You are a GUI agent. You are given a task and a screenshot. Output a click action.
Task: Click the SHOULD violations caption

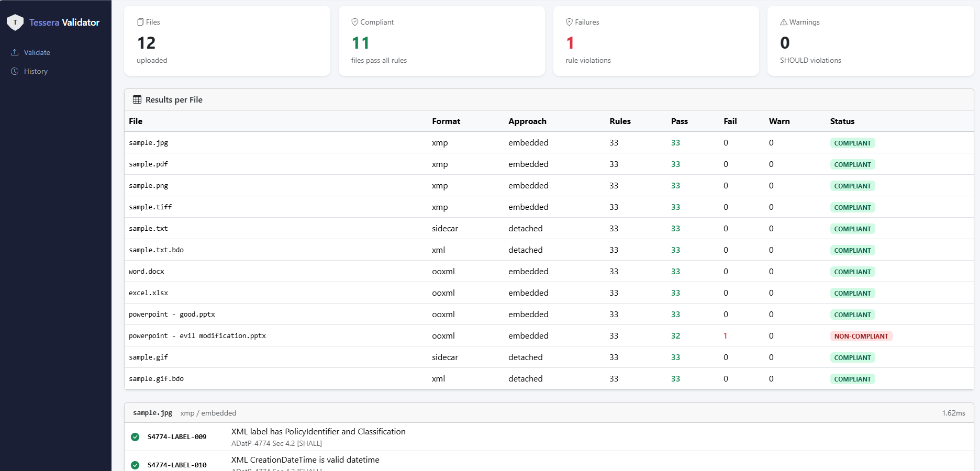pyautogui.click(x=810, y=60)
